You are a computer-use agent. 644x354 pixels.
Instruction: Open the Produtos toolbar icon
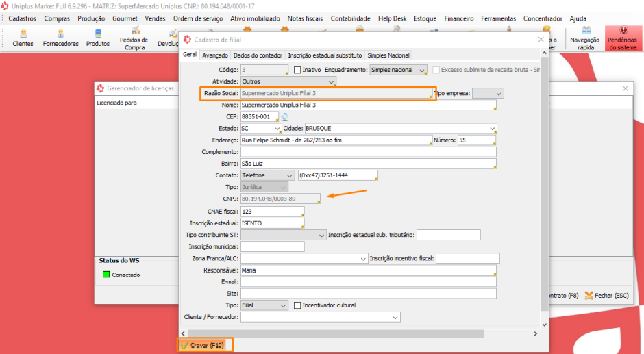(x=98, y=38)
